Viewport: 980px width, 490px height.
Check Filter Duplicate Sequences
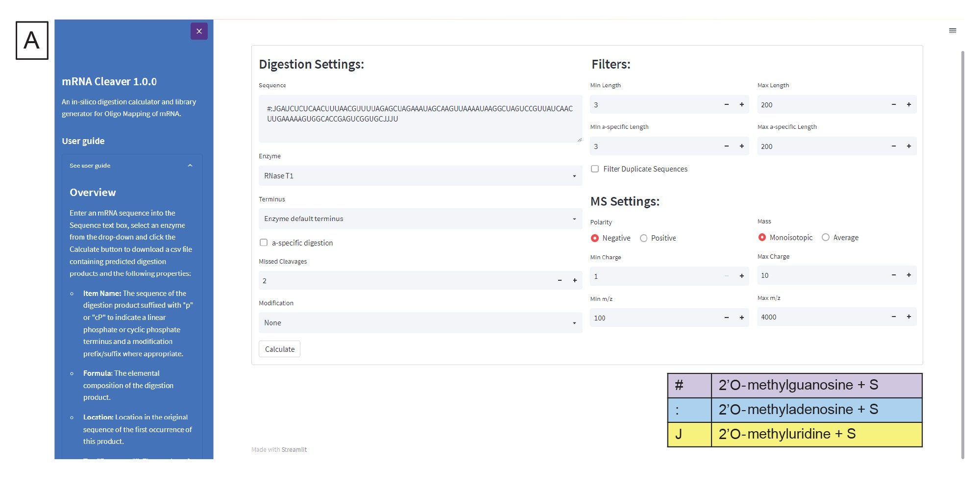tap(595, 169)
